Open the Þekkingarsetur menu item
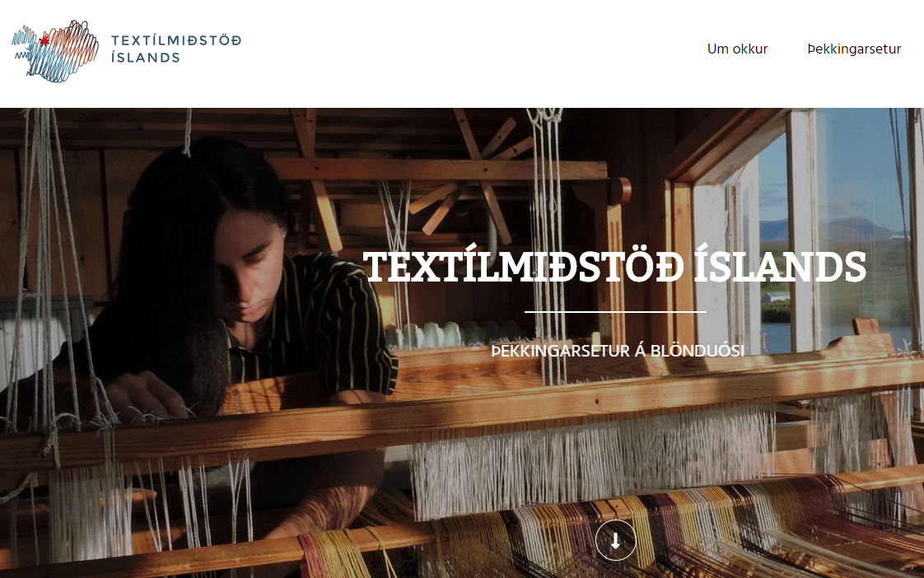Screen dimensions: 924x578 coord(854,49)
